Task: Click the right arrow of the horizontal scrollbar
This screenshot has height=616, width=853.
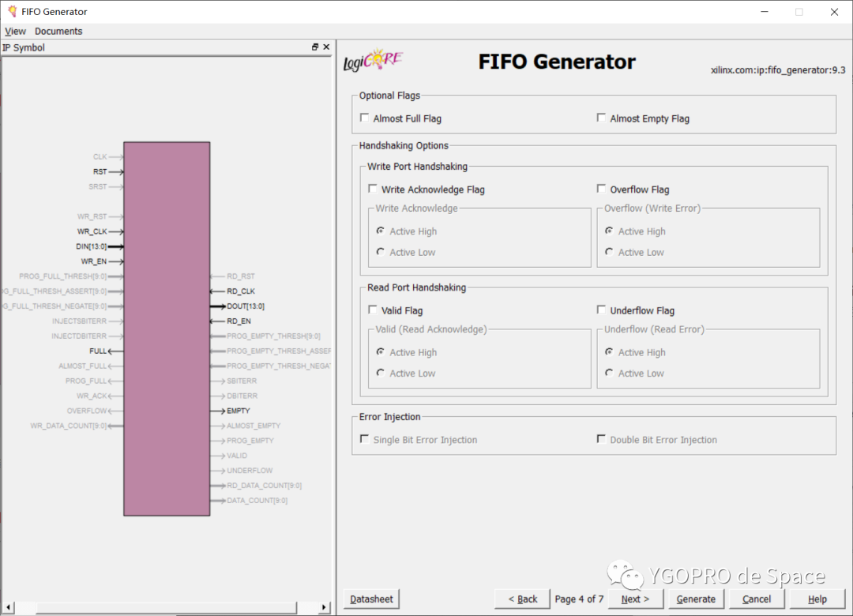Action: click(x=325, y=607)
